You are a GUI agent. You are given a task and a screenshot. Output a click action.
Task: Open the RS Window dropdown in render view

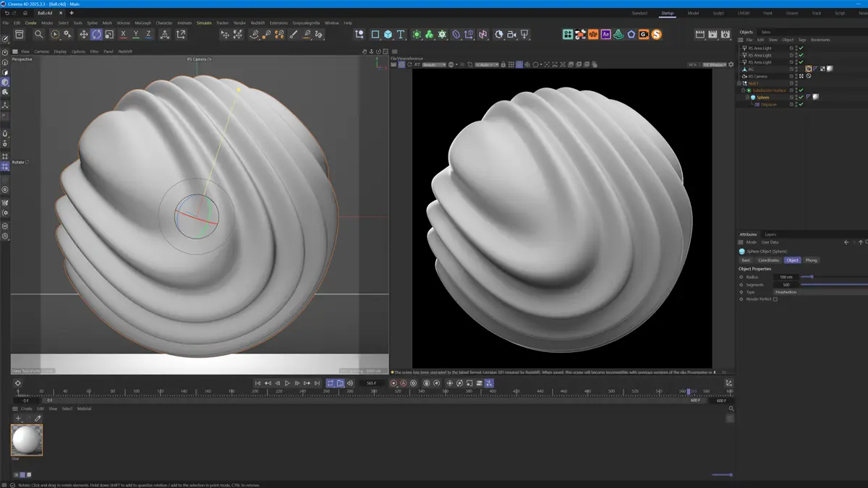click(715, 64)
